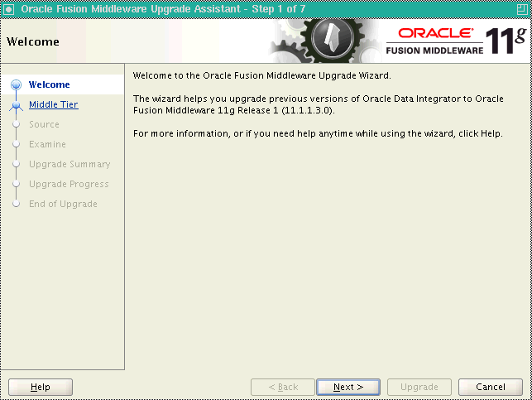Click the 'Step 1 of 7' title bar text
This screenshot has width=532, height=400.
[x=279, y=9]
